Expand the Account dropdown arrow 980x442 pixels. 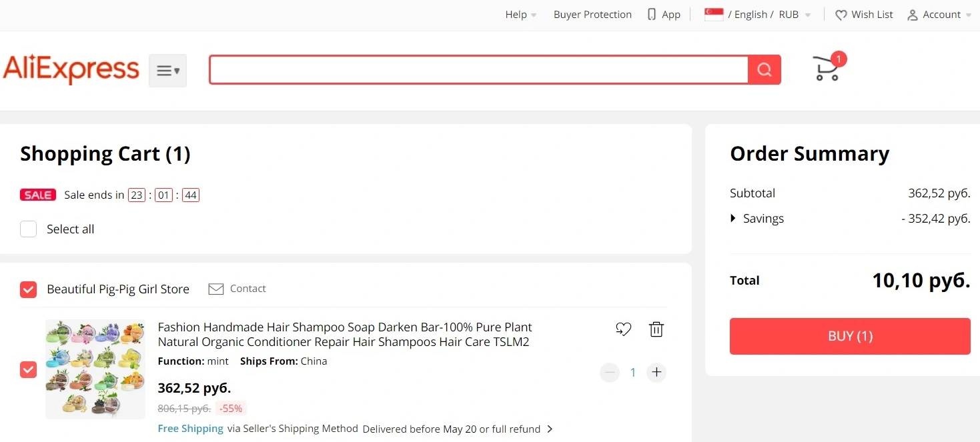coord(968,15)
